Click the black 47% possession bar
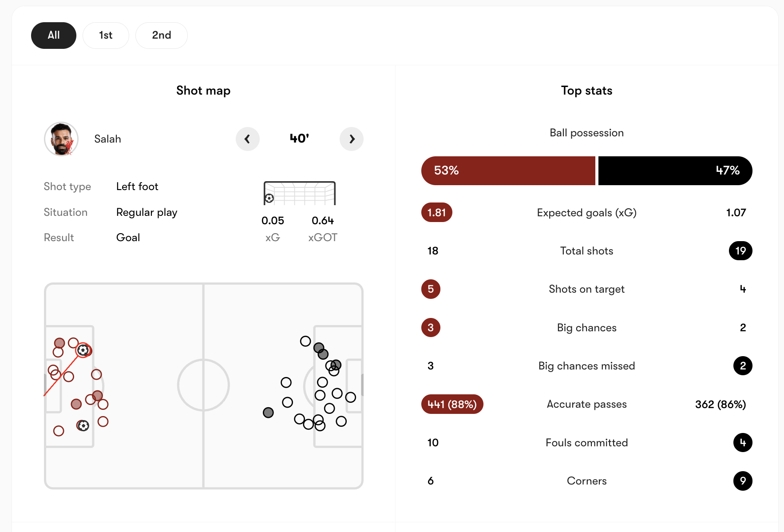Screen dimensions: 784x532 pos(675,171)
